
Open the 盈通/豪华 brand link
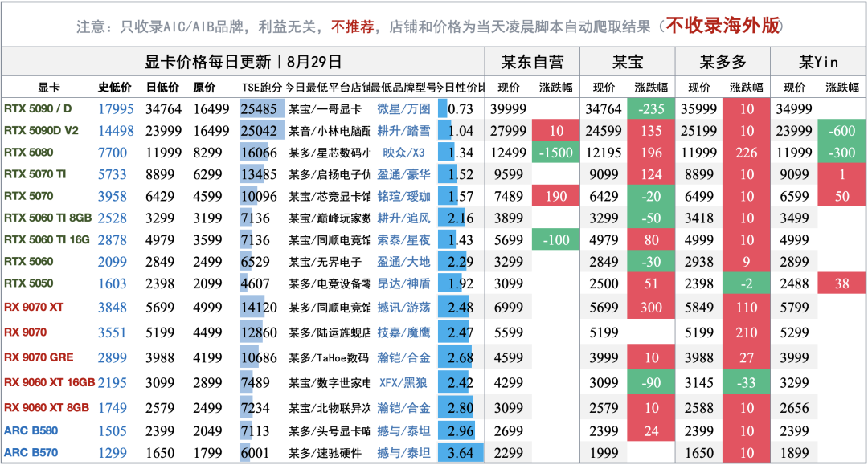pyautogui.click(x=403, y=174)
